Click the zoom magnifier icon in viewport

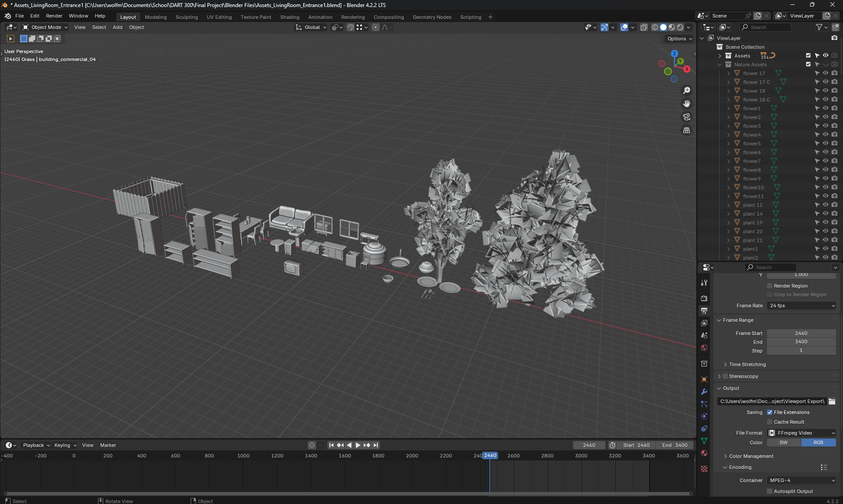click(x=686, y=90)
